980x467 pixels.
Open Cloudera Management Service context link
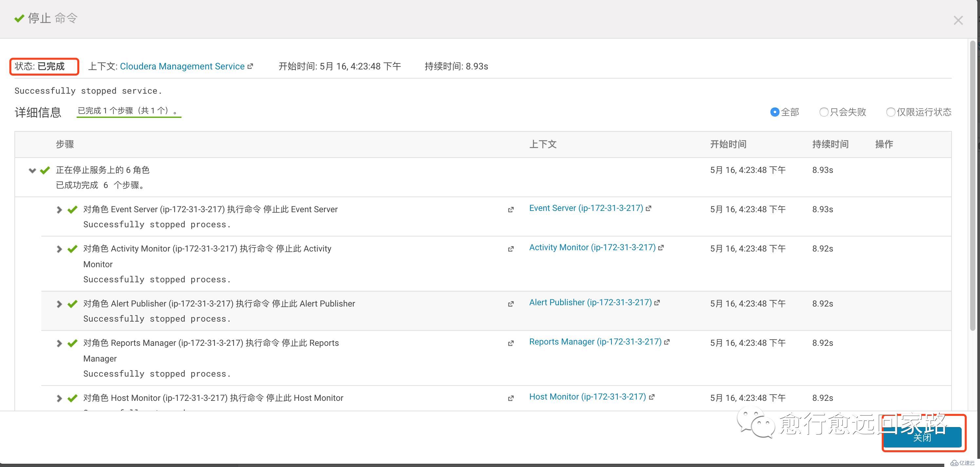[182, 66]
